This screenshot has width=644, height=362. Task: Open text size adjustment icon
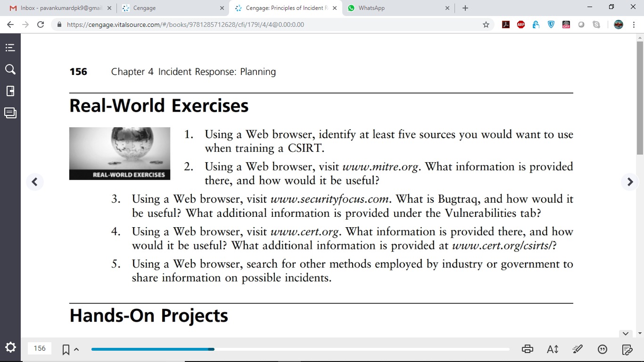(553, 349)
